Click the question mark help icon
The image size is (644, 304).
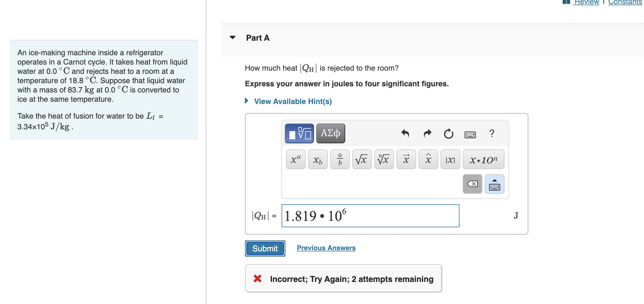pyautogui.click(x=492, y=133)
